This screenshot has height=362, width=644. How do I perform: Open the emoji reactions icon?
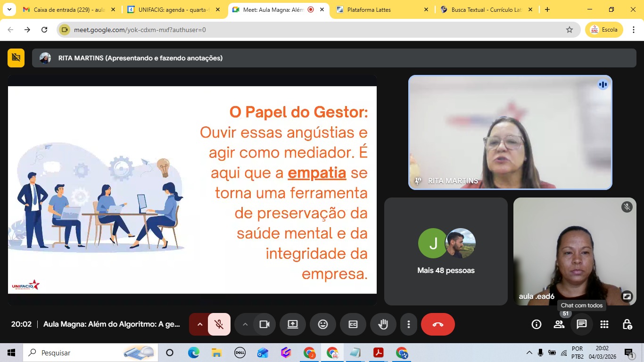322,324
